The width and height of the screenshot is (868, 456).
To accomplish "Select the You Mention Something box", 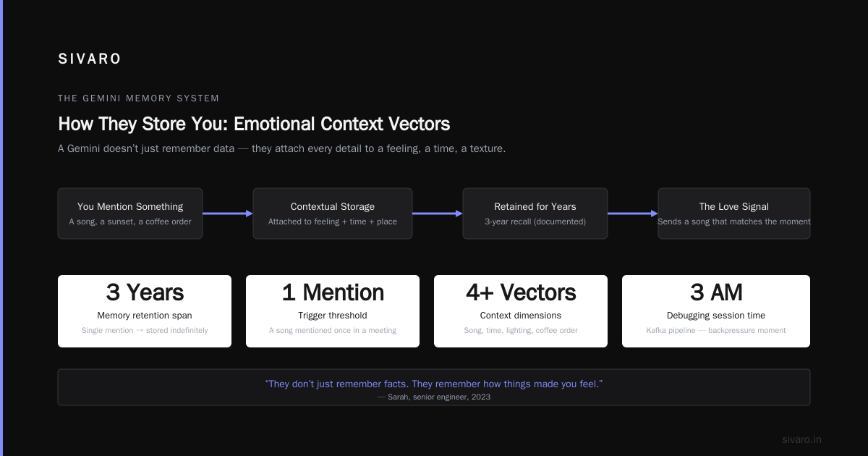I will tap(130, 214).
